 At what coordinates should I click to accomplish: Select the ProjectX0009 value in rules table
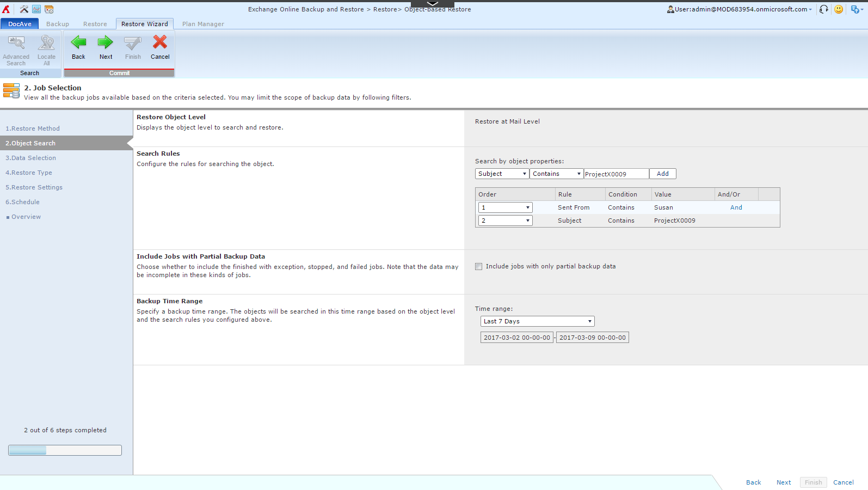675,220
